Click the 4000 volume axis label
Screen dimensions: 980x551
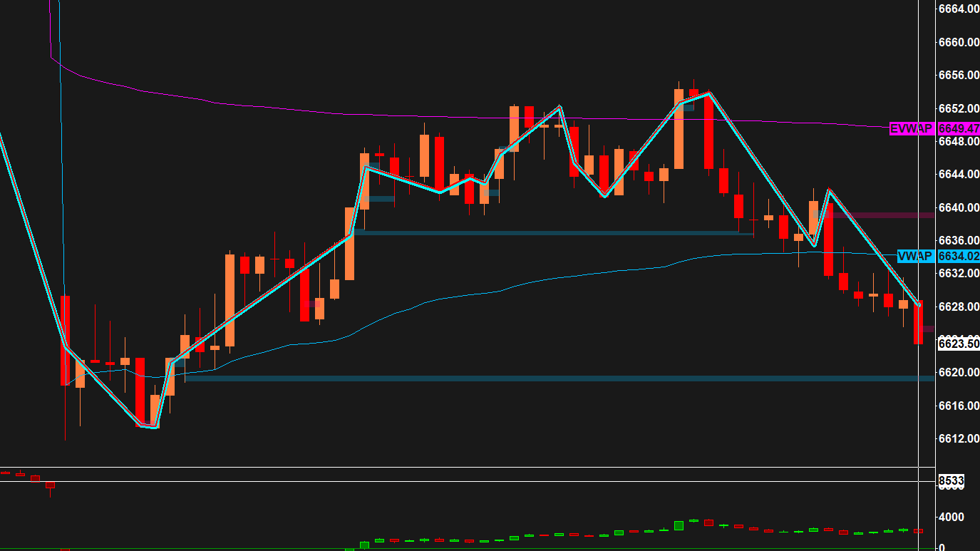952,517
